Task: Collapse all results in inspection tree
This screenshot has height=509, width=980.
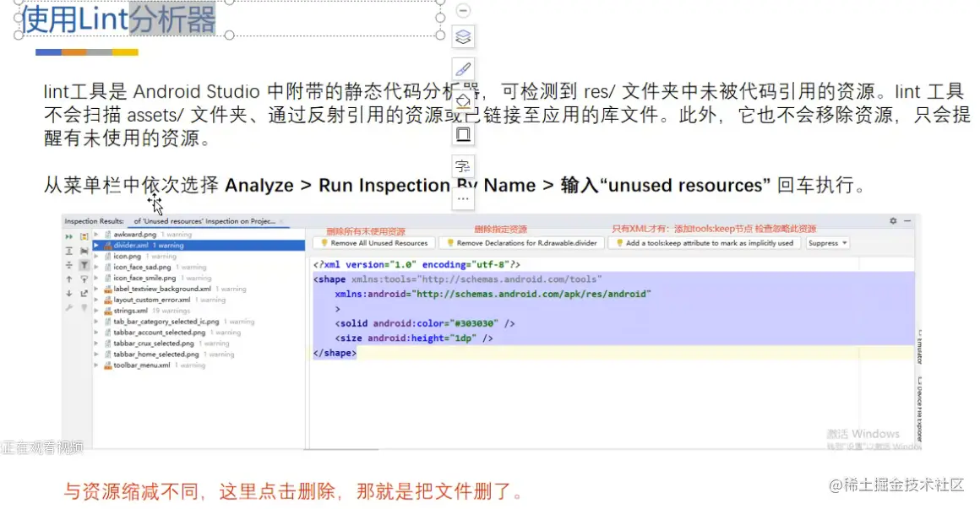Action: pos(68,265)
